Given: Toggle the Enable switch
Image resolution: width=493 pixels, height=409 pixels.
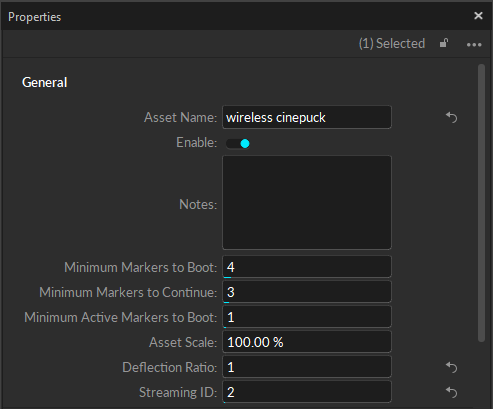Looking at the screenshot, I should coord(238,144).
